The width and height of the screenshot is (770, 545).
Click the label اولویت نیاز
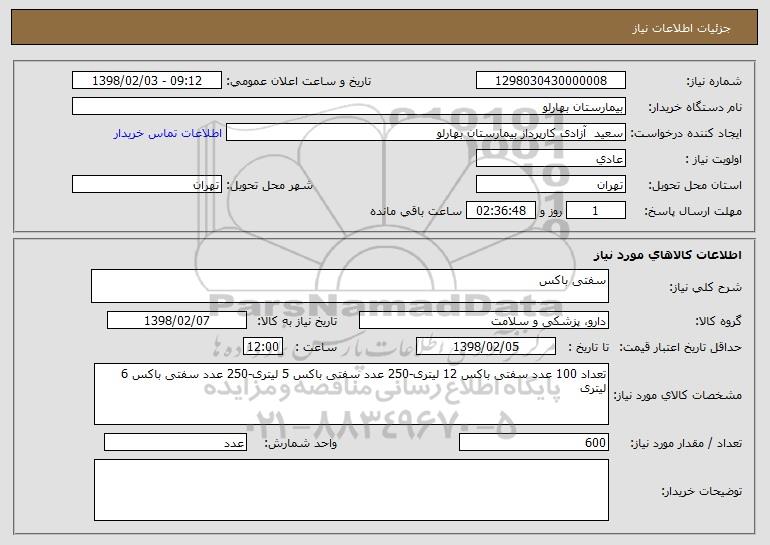[714, 159]
